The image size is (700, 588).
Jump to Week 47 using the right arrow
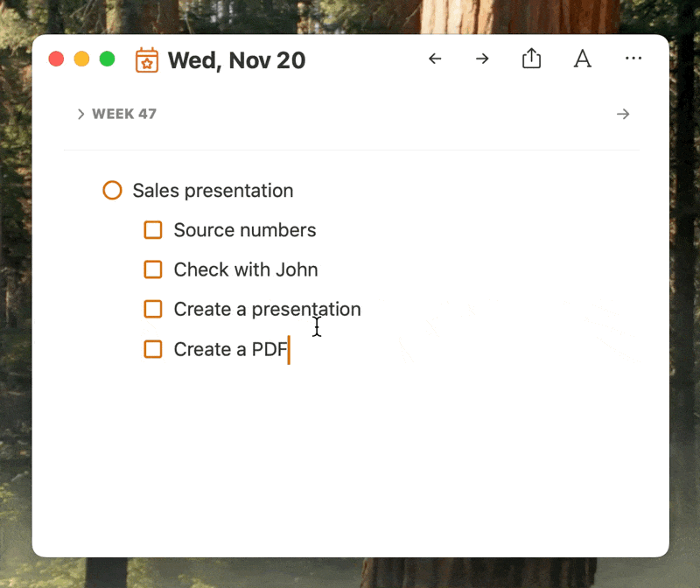(x=623, y=114)
